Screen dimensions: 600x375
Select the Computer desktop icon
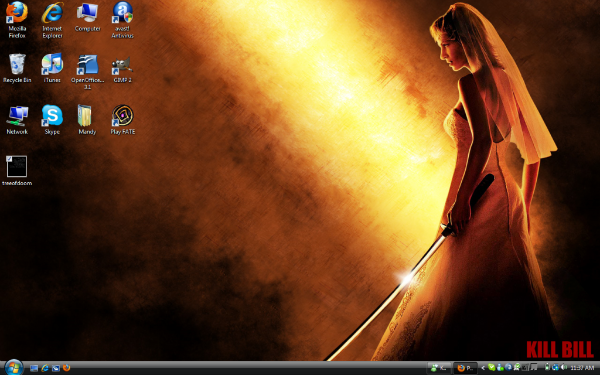[x=88, y=17]
